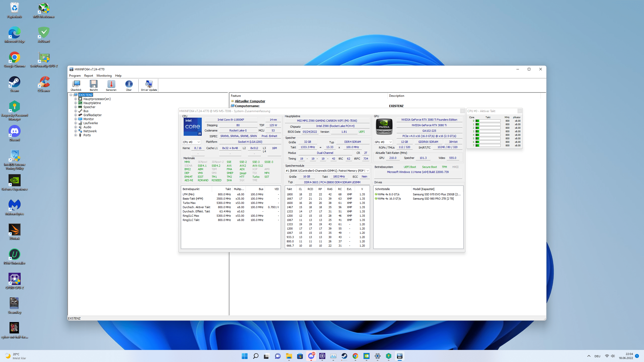Image resolution: width=644 pixels, height=362 pixels.
Task: Click the Intel Z590 chipset field
Action: [335, 126]
